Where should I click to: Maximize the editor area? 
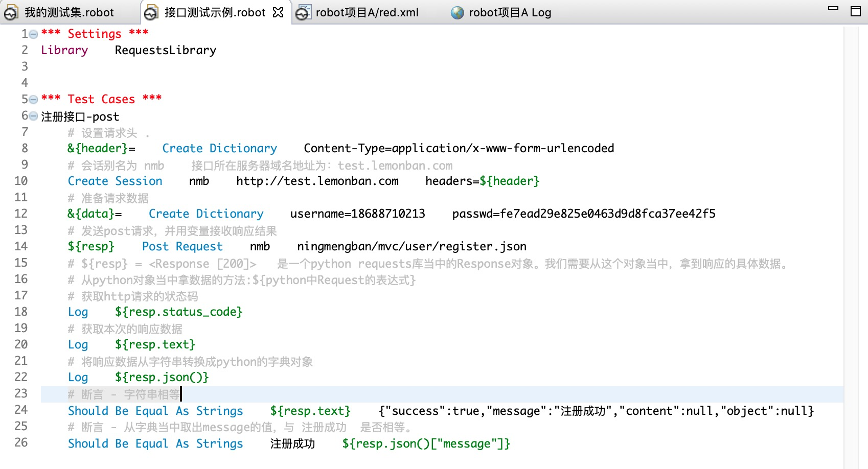point(856,11)
